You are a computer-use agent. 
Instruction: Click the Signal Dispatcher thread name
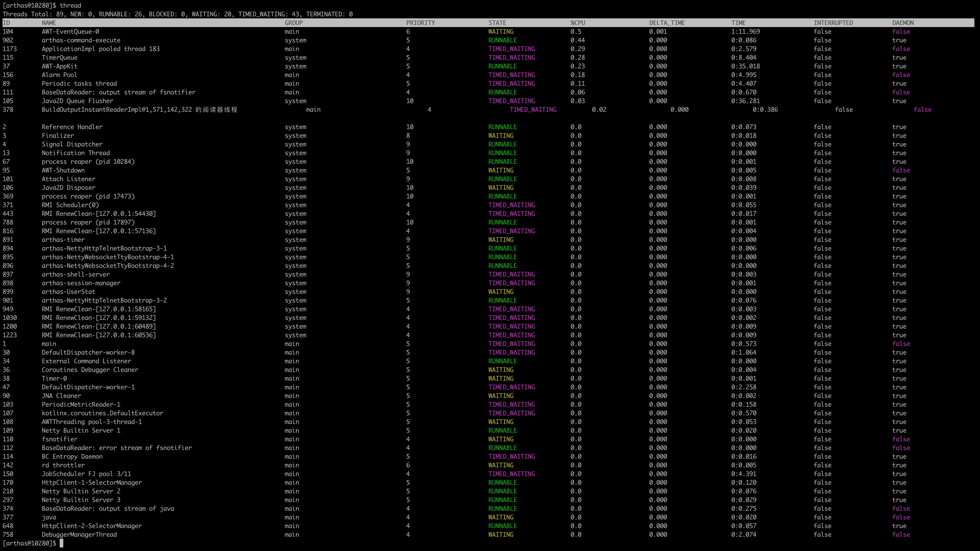pyautogui.click(x=72, y=144)
